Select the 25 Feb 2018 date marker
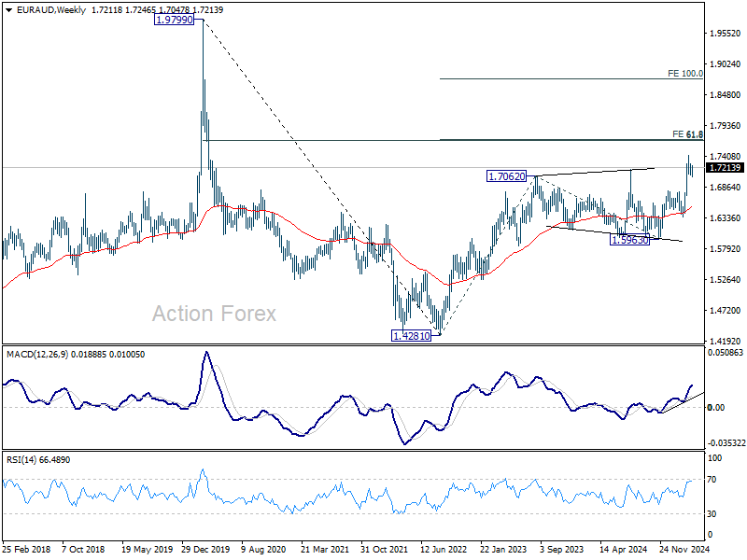Image resolution: width=747 pixels, height=560 pixels. click(26, 549)
